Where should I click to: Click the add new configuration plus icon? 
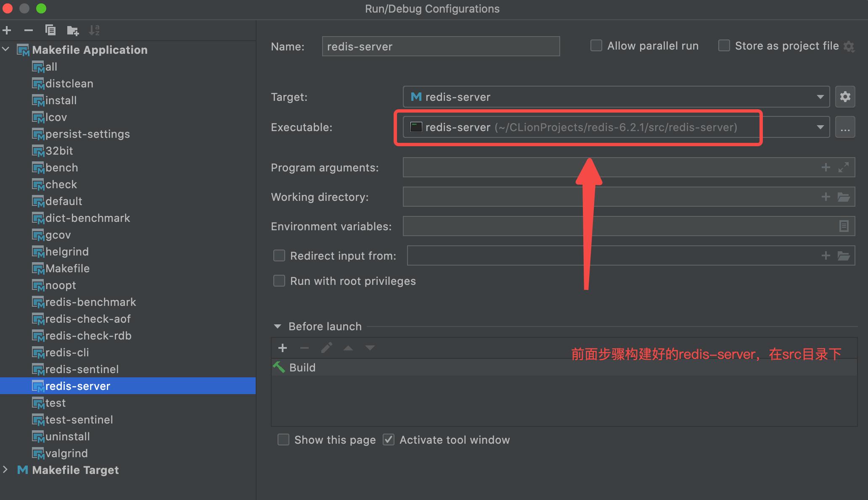[x=7, y=30]
